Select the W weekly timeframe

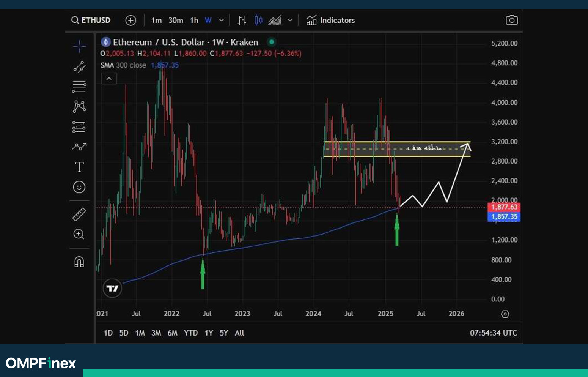pos(208,20)
